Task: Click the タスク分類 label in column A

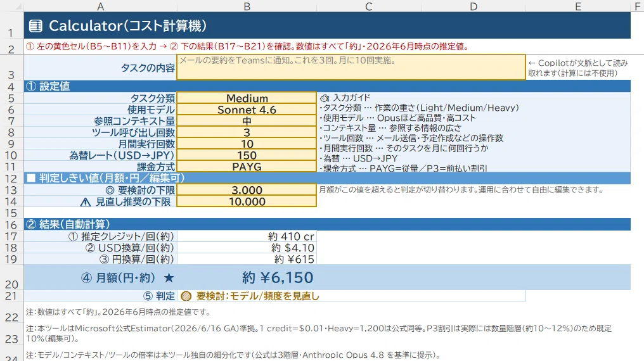Action: (x=153, y=98)
